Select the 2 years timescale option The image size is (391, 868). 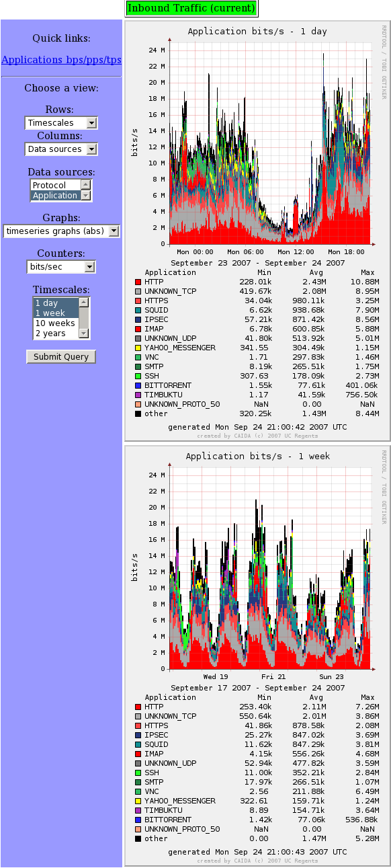click(56, 333)
